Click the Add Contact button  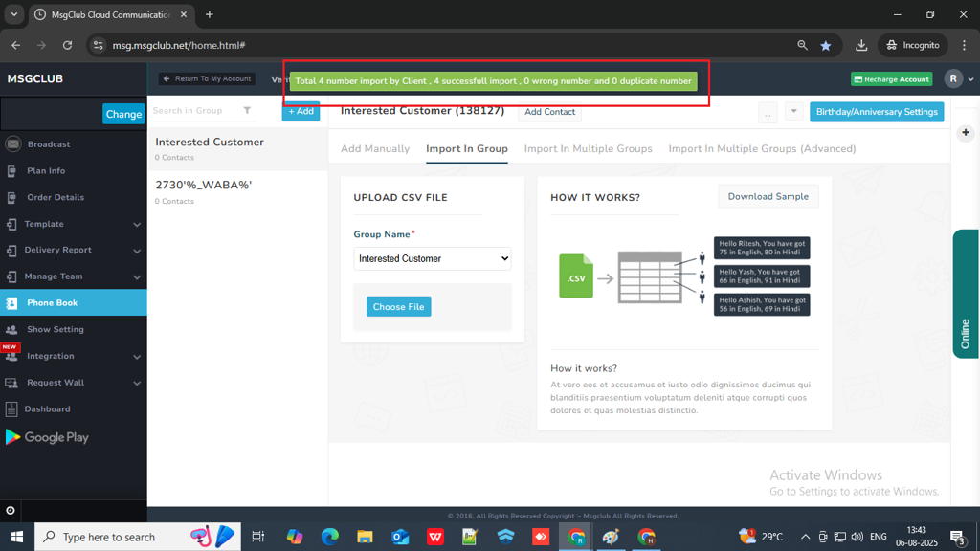click(549, 112)
